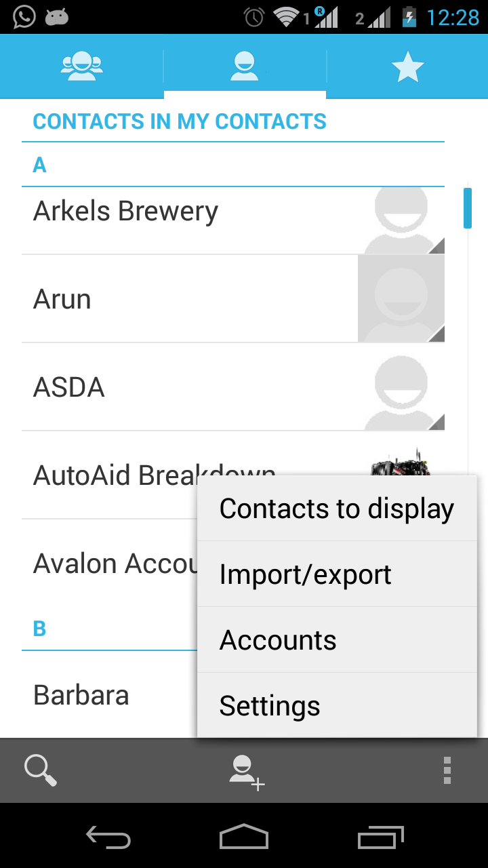
Task: Open Accounts from the popup menu
Action: pyautogui.click(x=337, y=640)
